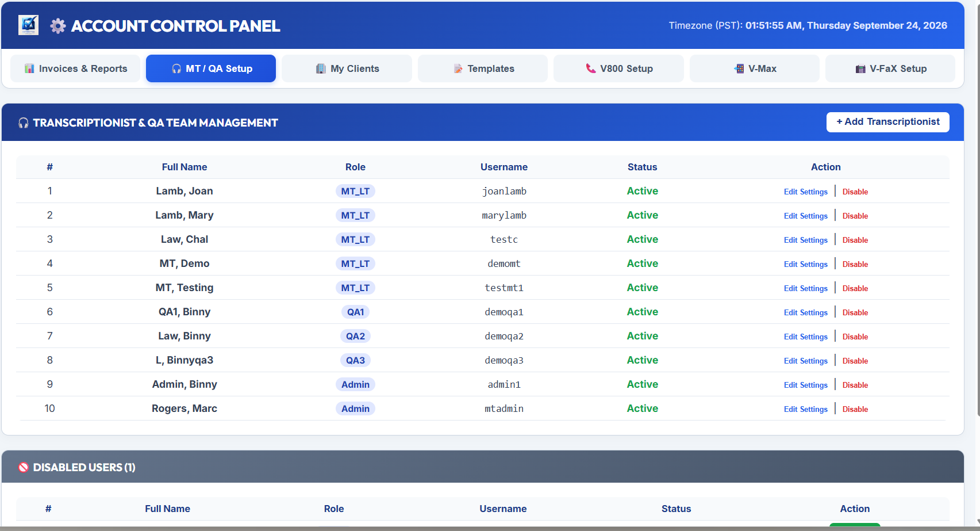980x531 pixels.
Task: Open Edit Settings for Law, Chal
Action: [x=806, y=240]
